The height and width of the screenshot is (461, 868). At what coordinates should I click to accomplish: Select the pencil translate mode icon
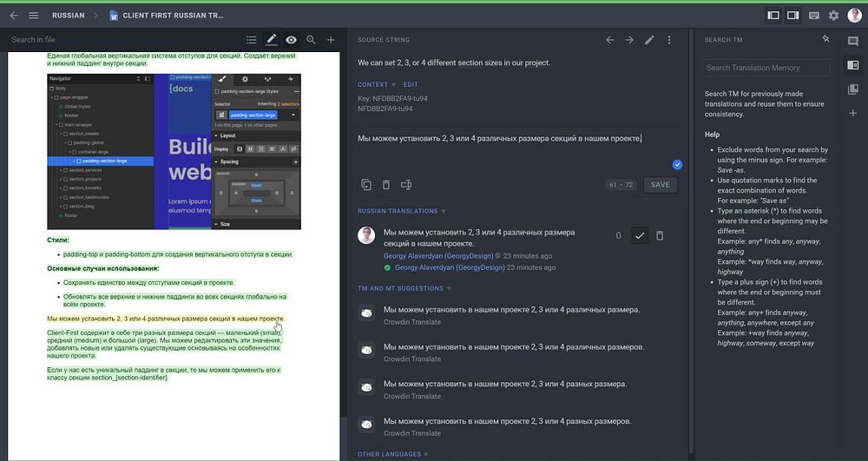(x=271, y=40)
